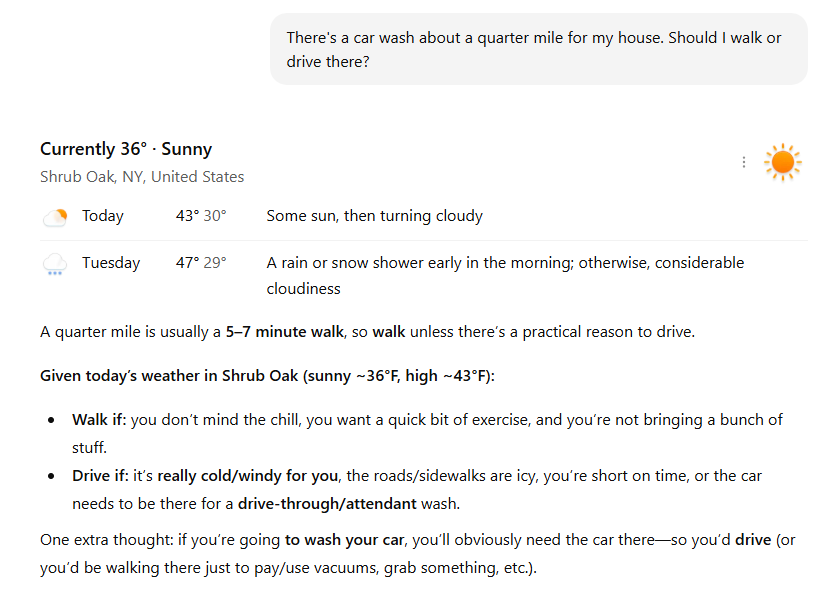Click Tuesday's snow shower cloud icon
Viewport: 823px width, 589px height.
coord(55,264)
